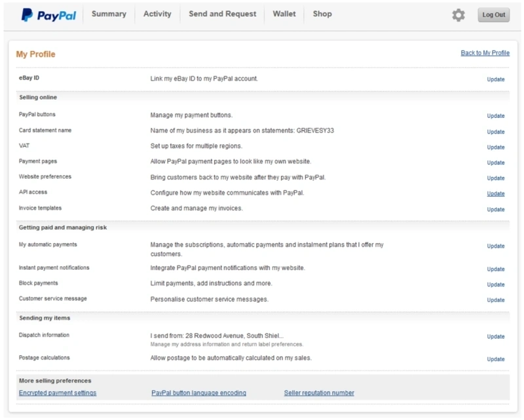Update Invoice templates row
This screenshot has height=420, width=524.
click(495, 210)
